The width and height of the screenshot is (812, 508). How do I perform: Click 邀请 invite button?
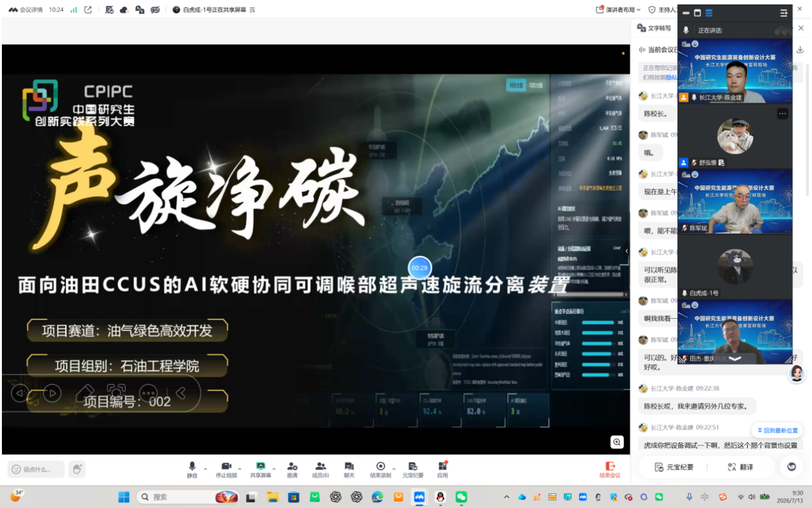[292, 470]
